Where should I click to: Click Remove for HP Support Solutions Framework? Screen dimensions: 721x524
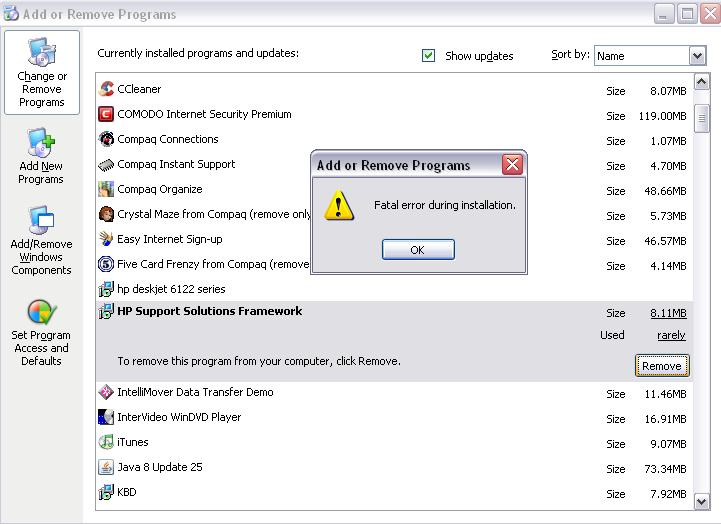click(661, 366)
